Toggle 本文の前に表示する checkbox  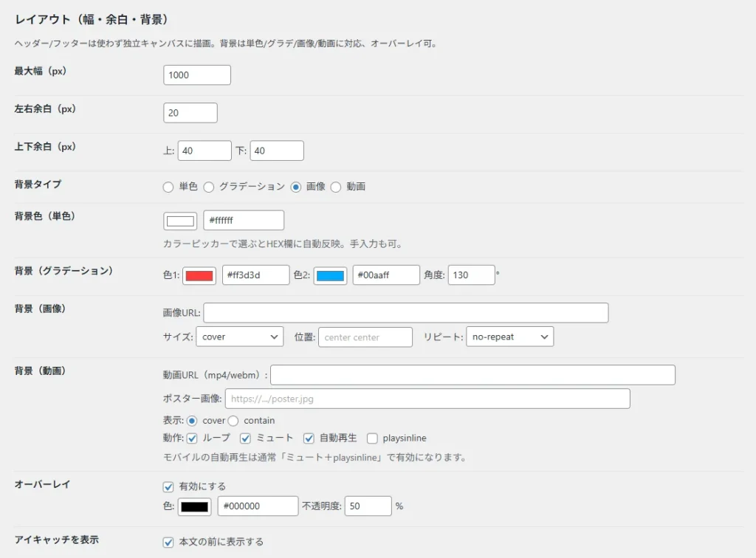point(168,542)
